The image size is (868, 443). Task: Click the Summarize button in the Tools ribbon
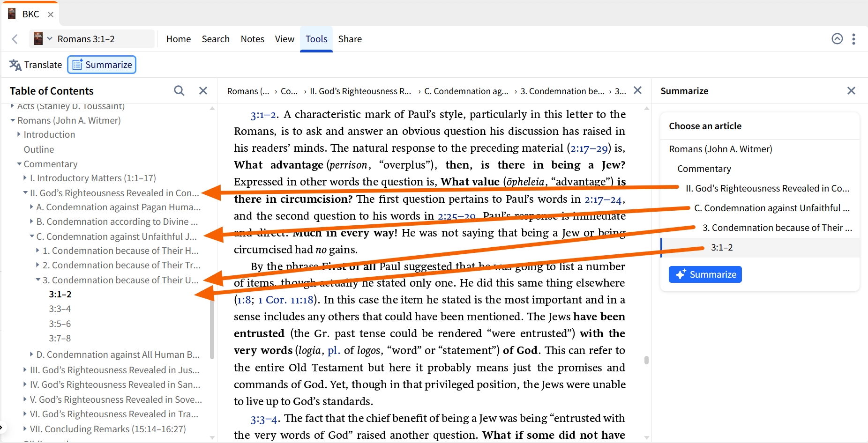click(x=102, y=65)
